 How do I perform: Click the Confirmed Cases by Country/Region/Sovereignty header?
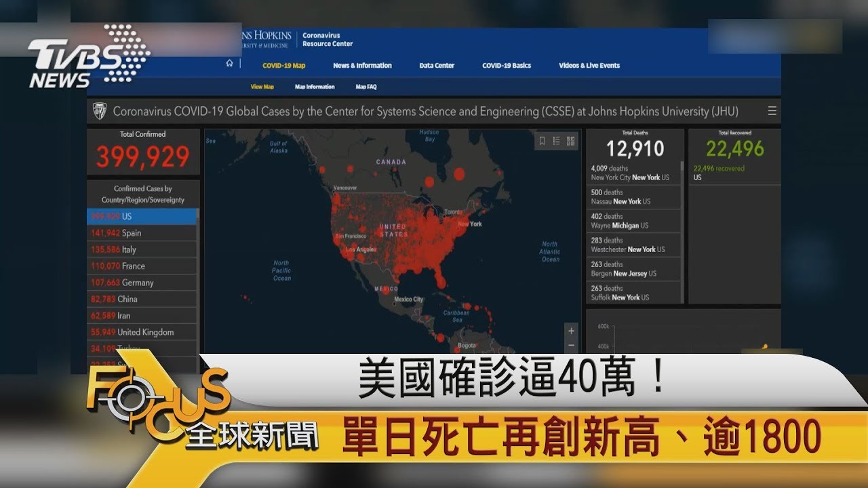pos(142,194)
